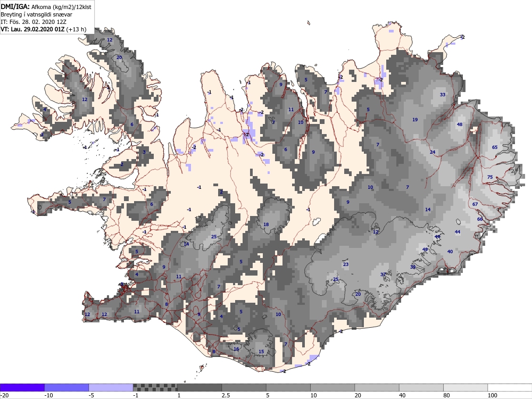The height and width of the screenshot is (399, 532).
Task: Click the 2.5 tick label on the color scale
Action: pos(226,395)
